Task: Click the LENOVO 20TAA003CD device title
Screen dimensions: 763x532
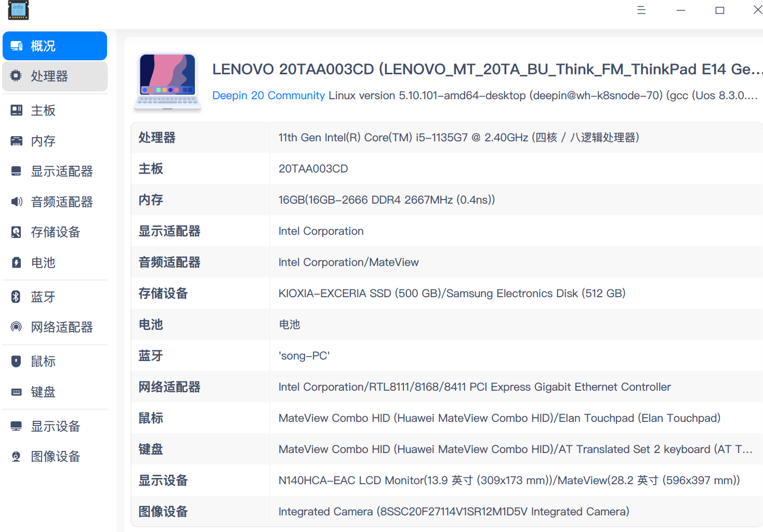Action: 488,69
